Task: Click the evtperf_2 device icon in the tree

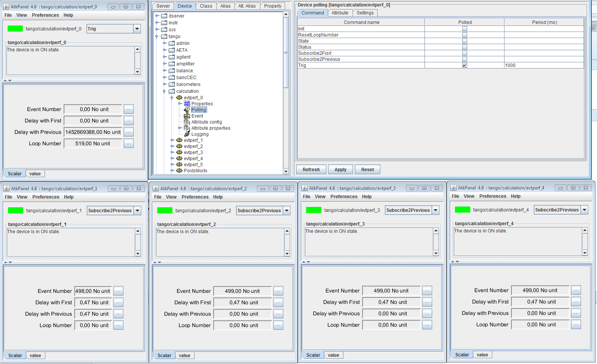Action: pyautogui.click(x=179, y=146)
